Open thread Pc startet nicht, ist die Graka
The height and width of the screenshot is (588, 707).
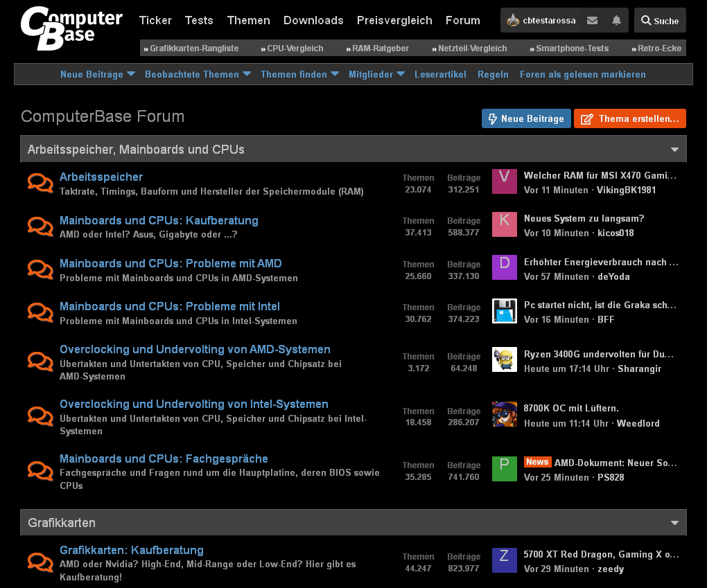point(600,305)
